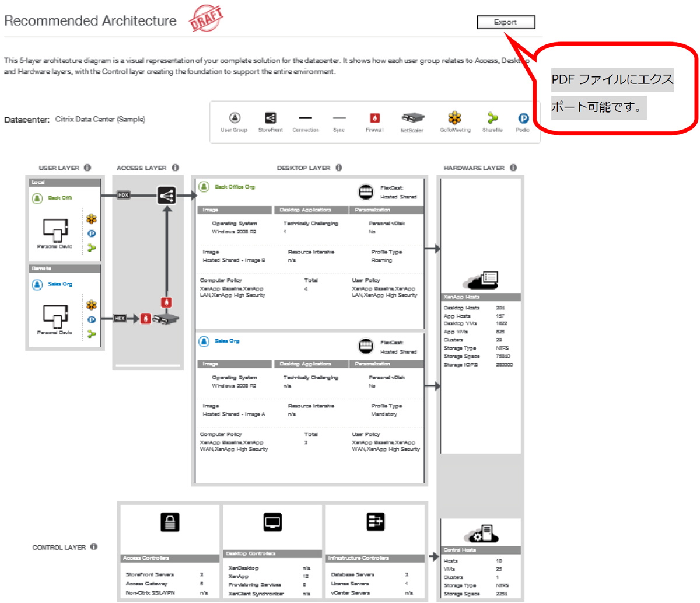The width and height of the screenshot is (700, 603).
Task: Click the Back Office Org title link
Action: [235, 187]
